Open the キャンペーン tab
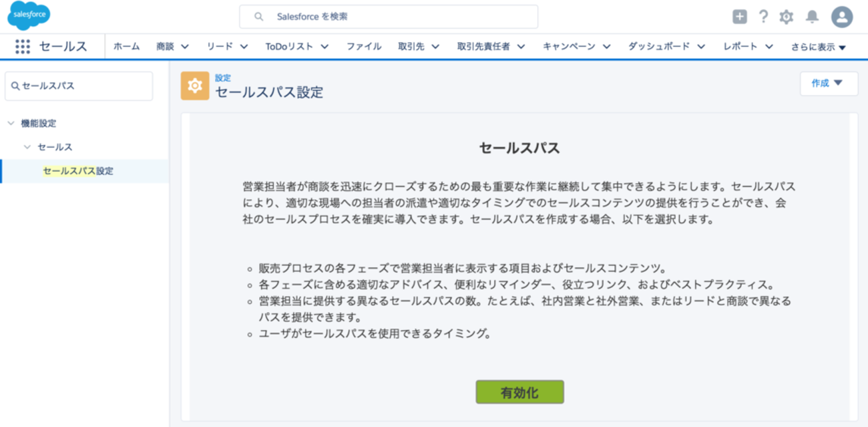Image resolution: width=868 pixels, height=427 pixels. pyautogui.click(x=569, y=46)
